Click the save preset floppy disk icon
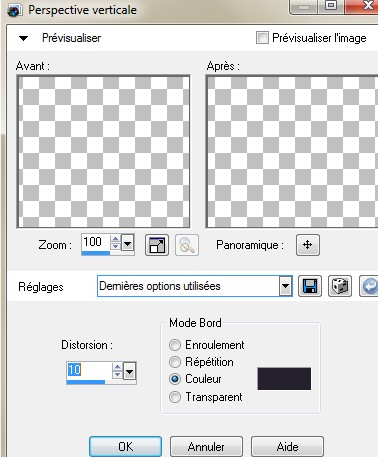The height and width of the screenshot is (457, 378). coord(310,286)
